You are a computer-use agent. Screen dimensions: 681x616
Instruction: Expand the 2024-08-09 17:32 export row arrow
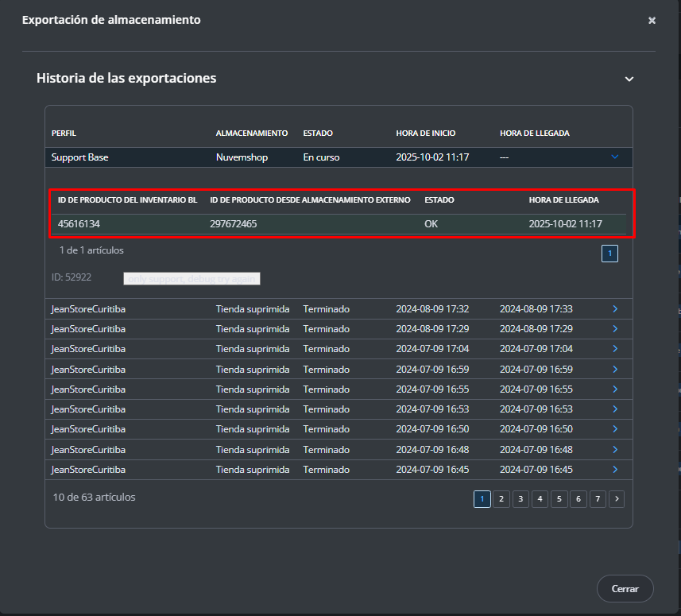coord(615,308)
